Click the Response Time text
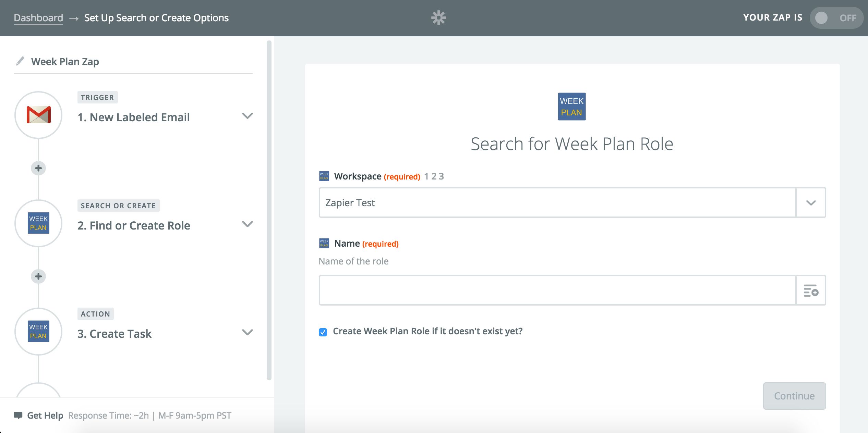The height and width of the screenshot is (433, 868). [150, 416]
